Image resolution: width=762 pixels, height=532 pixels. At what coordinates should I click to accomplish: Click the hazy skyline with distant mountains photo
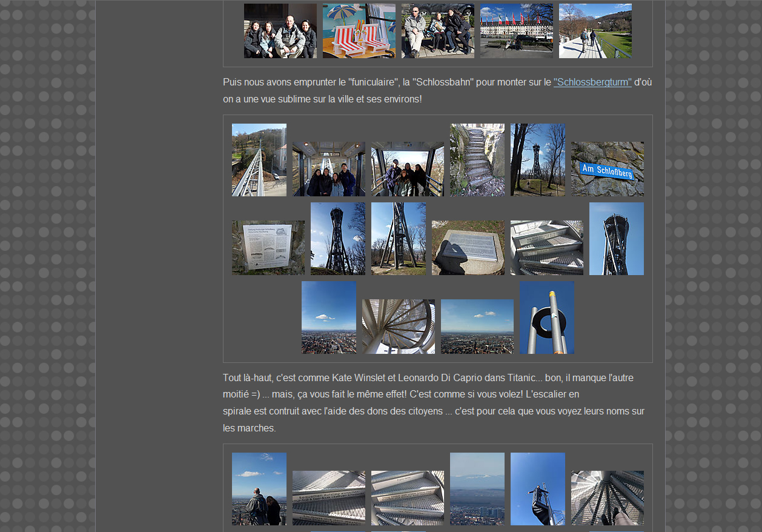tap(477, 489)
